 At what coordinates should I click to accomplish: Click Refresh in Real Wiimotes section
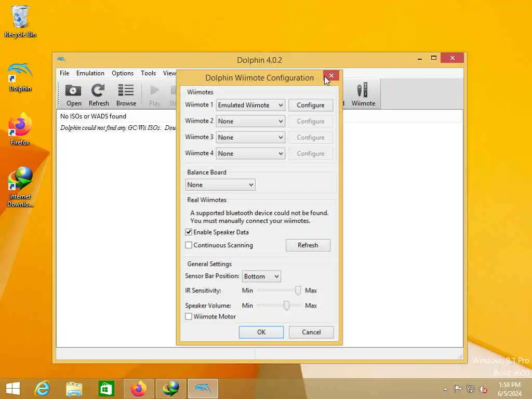(308, 245)
